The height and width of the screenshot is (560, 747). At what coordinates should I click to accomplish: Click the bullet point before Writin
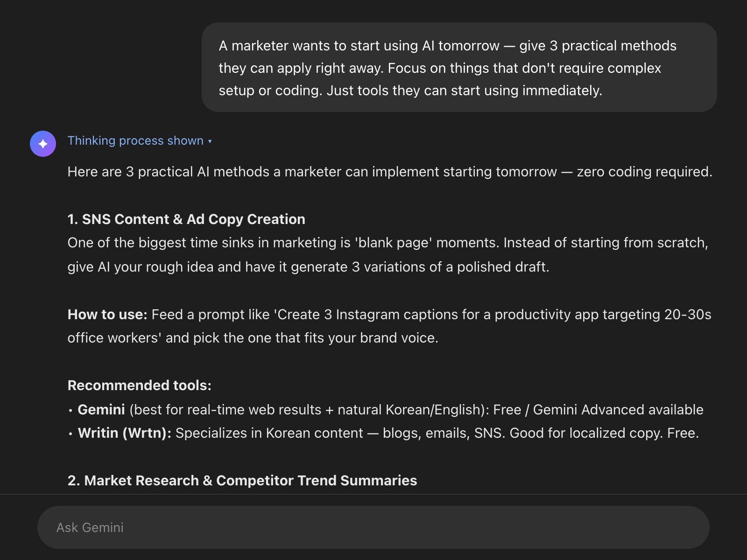(70, 434)
